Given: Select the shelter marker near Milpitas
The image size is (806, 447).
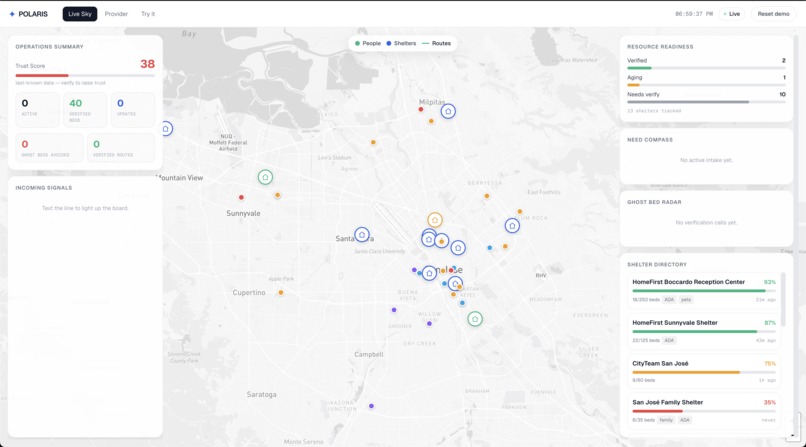Looking at the screenshot, I should pos(448,111).
